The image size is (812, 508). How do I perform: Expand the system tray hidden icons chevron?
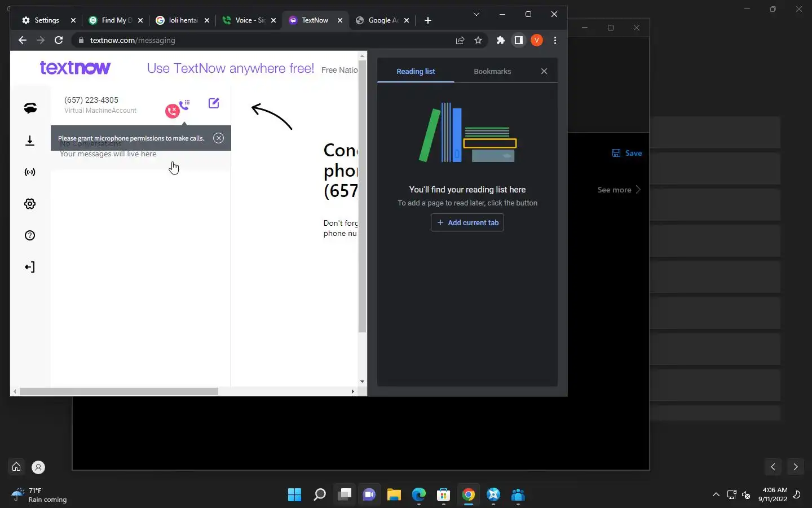point(716,495)
